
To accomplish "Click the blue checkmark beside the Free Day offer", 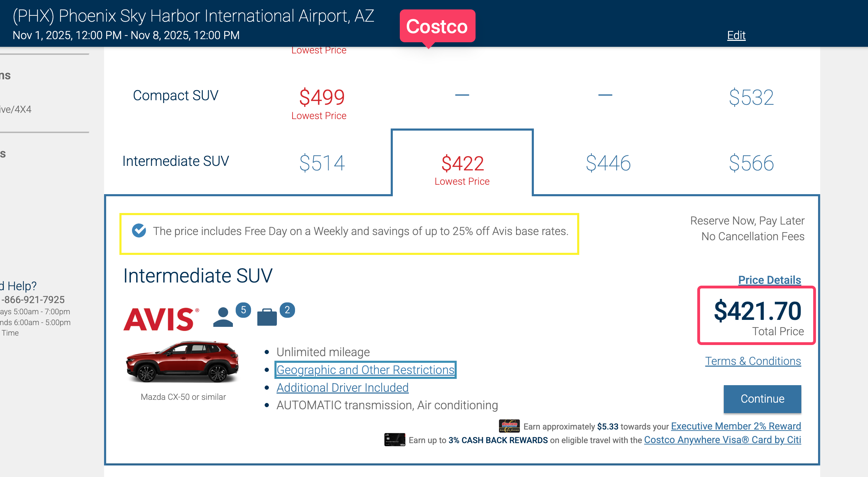I will click(139, 231).
